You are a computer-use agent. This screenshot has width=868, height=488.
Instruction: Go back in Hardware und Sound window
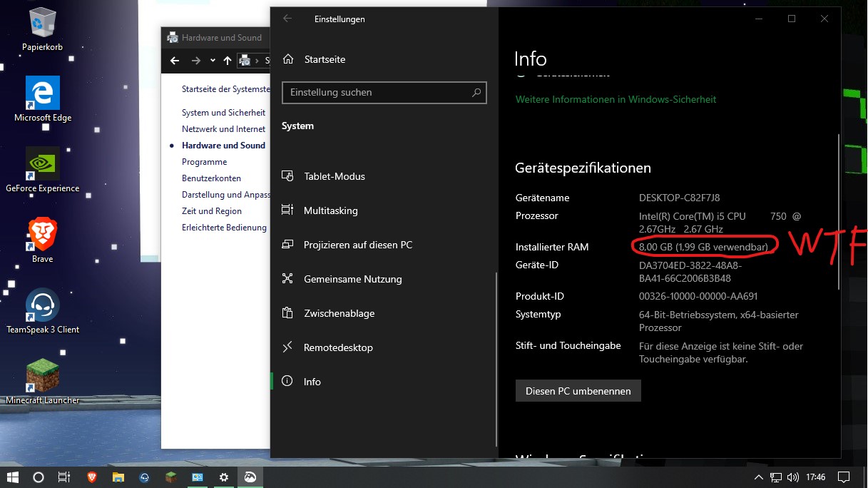click(175, 61)
